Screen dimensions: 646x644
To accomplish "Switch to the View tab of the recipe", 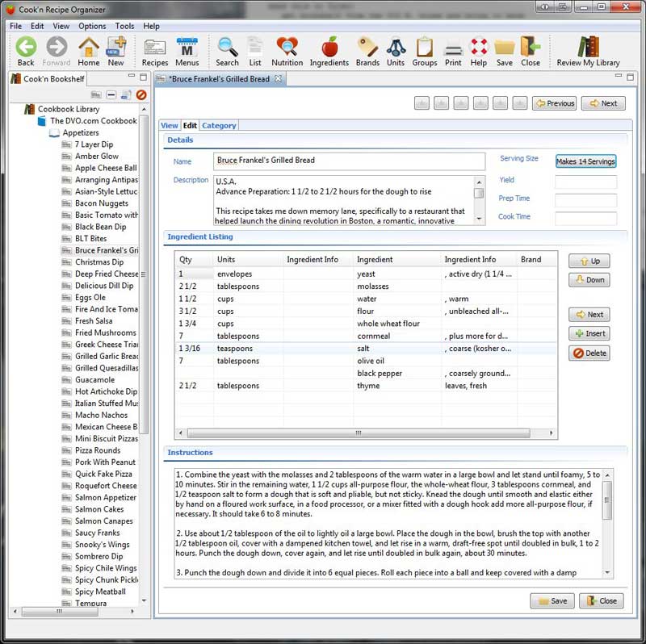I will [x=170, y=126].
